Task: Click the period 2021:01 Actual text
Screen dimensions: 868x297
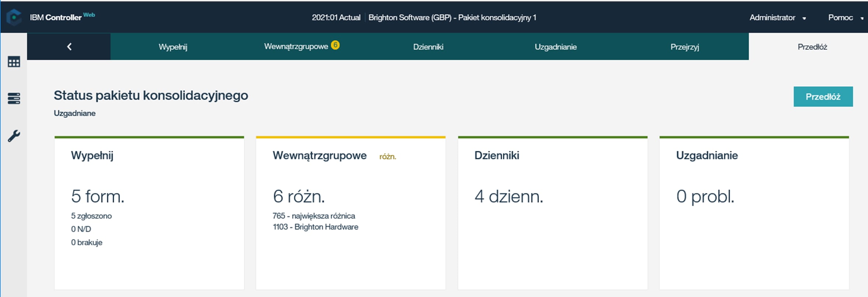Action: (336, 18)
